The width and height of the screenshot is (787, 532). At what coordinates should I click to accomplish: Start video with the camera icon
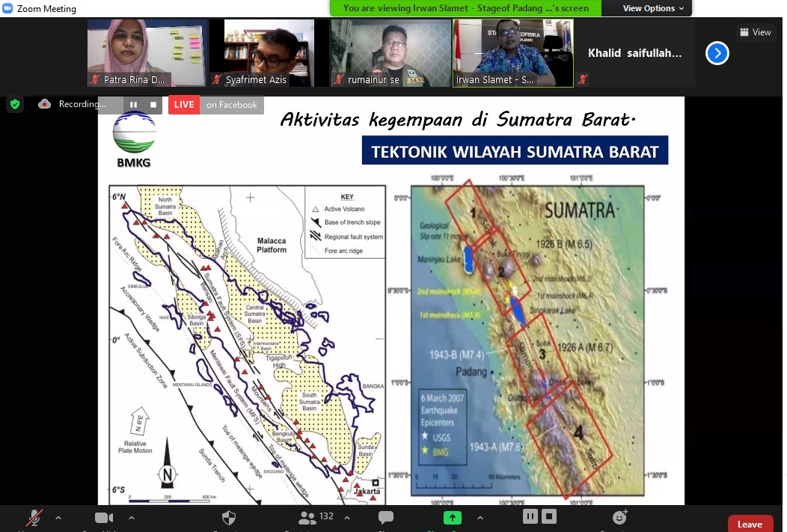104,518
